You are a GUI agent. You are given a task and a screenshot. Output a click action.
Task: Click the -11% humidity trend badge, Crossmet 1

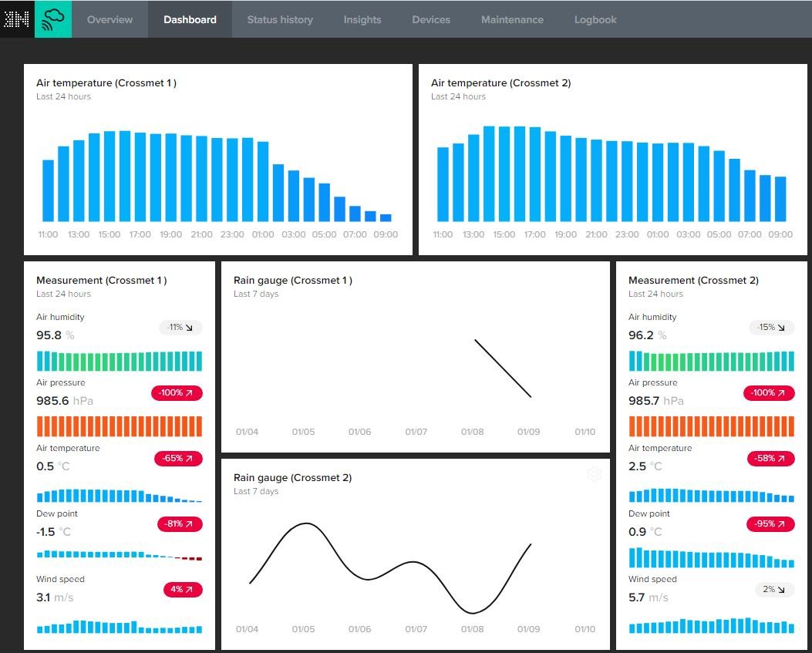click(180, 328)
